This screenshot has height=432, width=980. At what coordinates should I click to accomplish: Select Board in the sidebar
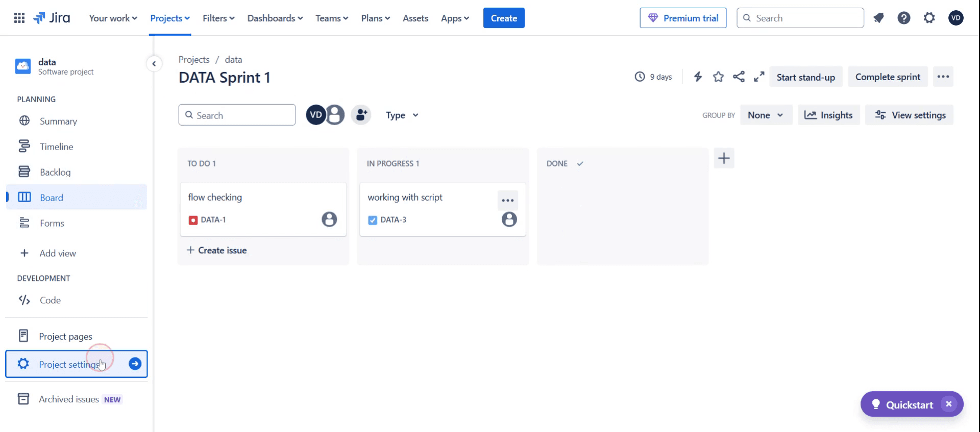77,197
